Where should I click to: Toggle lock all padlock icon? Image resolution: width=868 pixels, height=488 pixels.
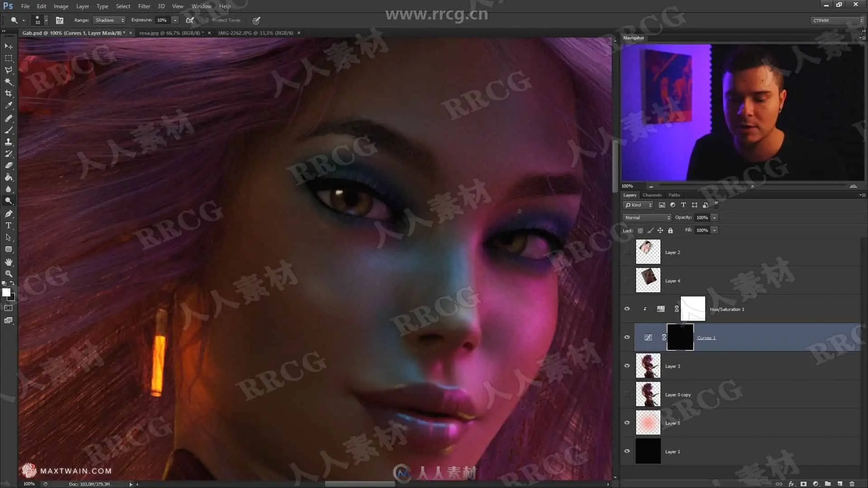(670, 230)
